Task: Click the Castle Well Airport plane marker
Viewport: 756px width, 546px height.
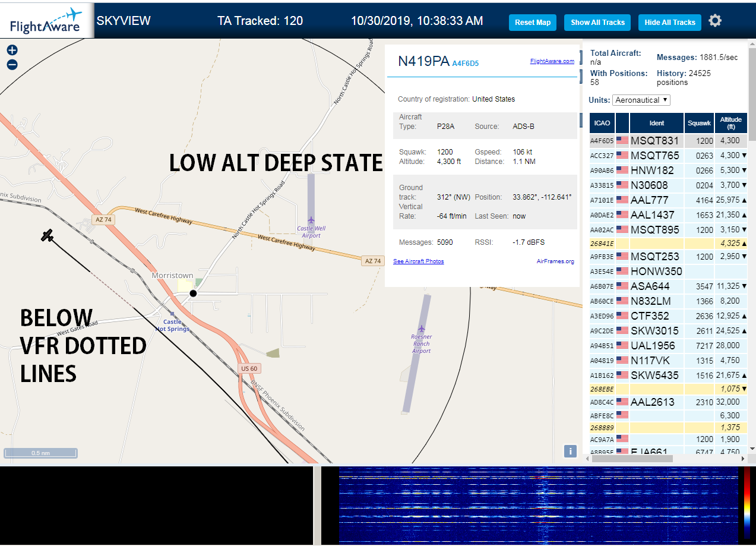Action: pyautogui.click(x=311, y=220)
